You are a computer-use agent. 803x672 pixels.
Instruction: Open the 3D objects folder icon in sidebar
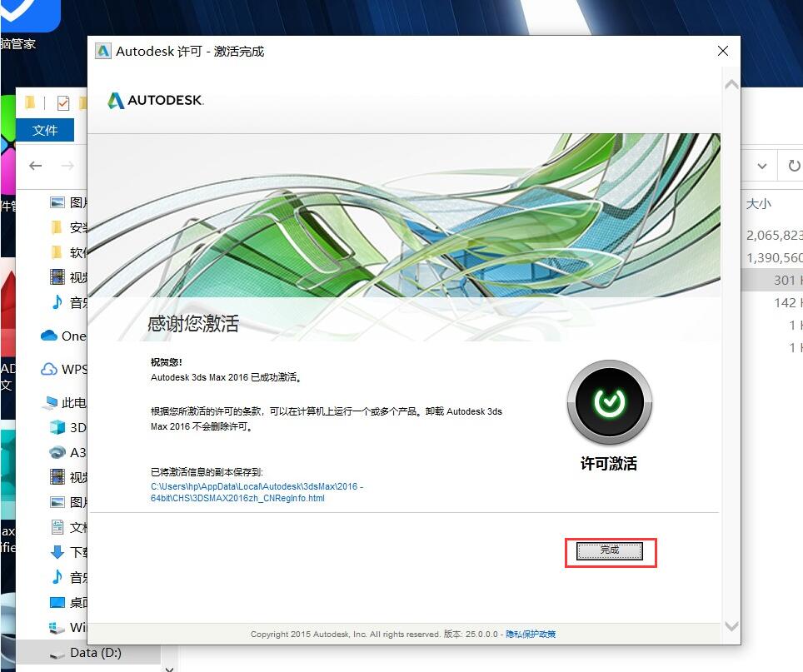[57, 427]
